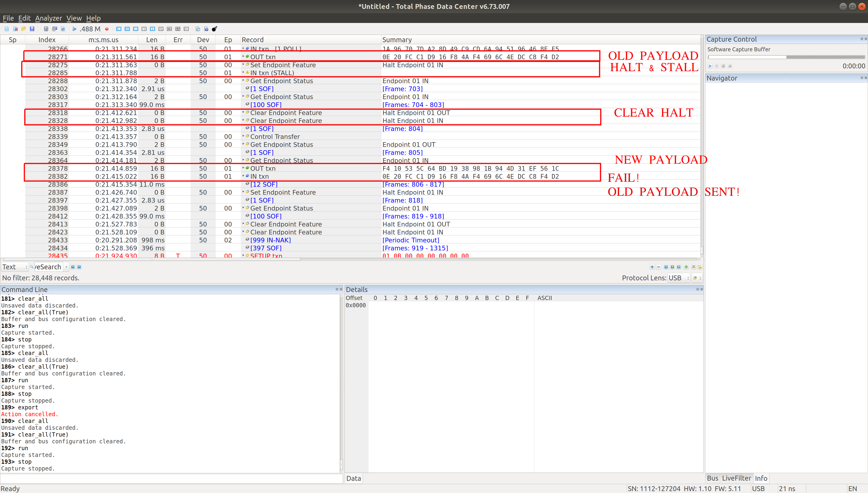
Task: Open the Protocol Lens USB dropdown
Action: click(x=679, y=278)
